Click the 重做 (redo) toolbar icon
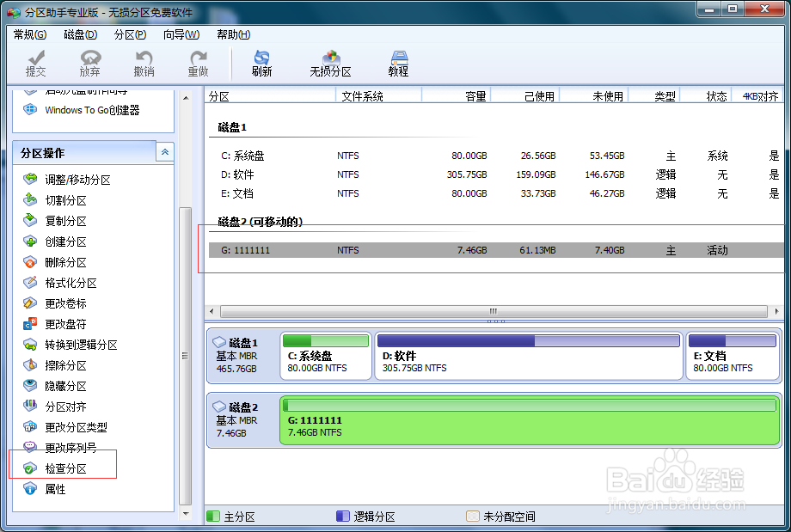Viewport: 791px width, 532px height. [x=198, y=64]
